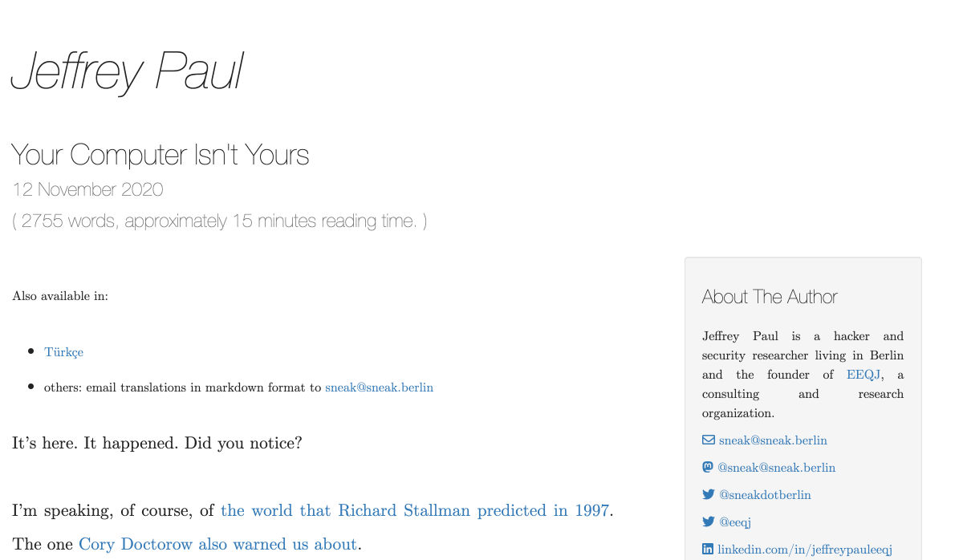Image resolution: width=963 pixels, height=560 pixels.
Task: Open the Jeffrey Paul site title
Action: click(127, 73)
